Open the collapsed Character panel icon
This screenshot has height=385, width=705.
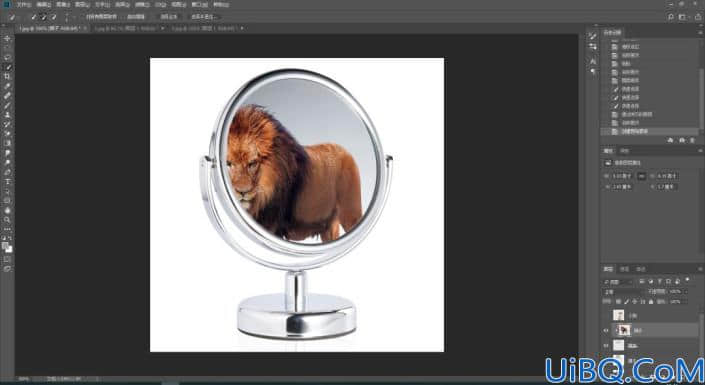[593, 61]
